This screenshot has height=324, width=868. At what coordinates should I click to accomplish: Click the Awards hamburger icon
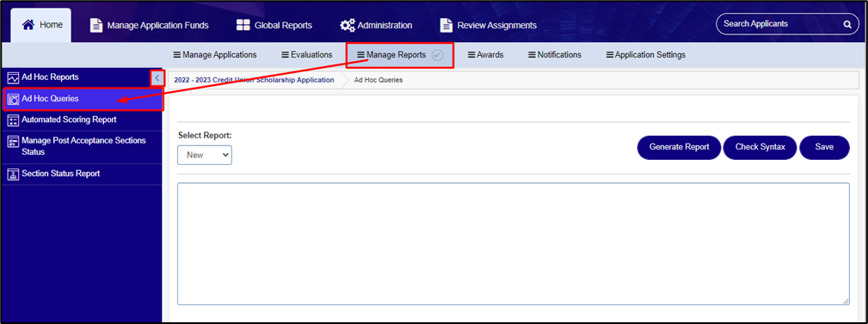pyautogui.click(x=471, y=55)
